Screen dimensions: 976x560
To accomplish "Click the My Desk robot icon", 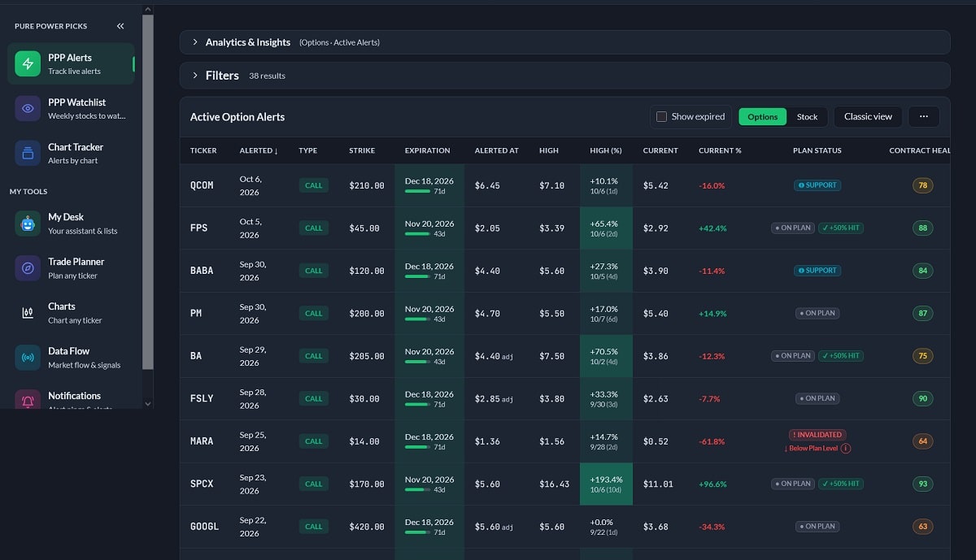I will 28,223.
